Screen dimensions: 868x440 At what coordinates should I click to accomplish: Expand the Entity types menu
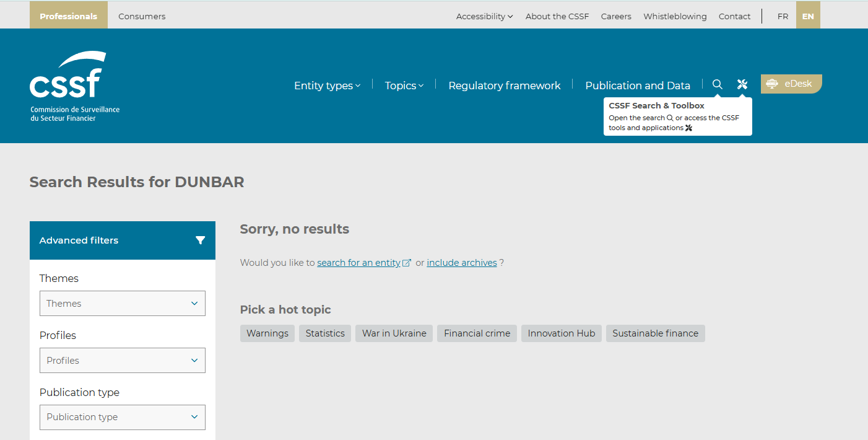(327, 86)
